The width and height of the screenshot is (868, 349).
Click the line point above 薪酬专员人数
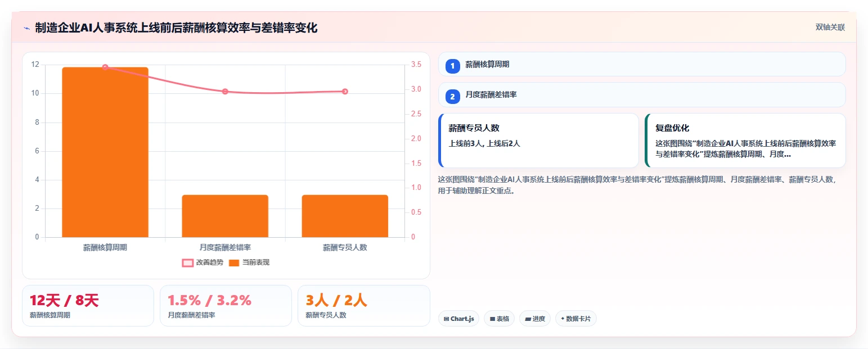345,92
